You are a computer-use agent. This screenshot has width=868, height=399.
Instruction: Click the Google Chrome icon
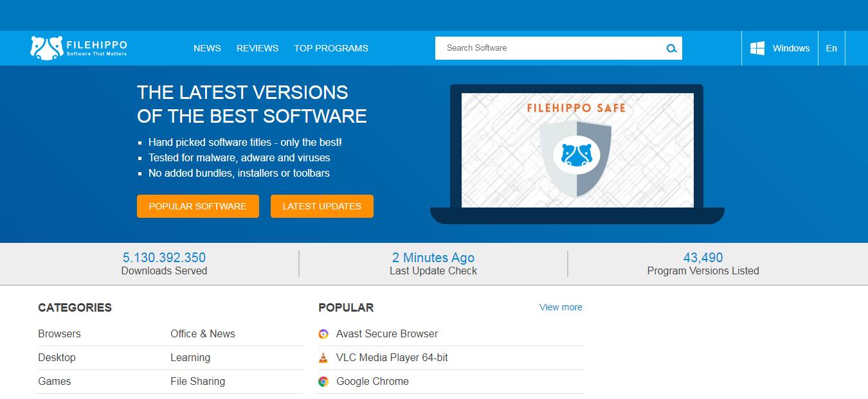click(323, 382)
